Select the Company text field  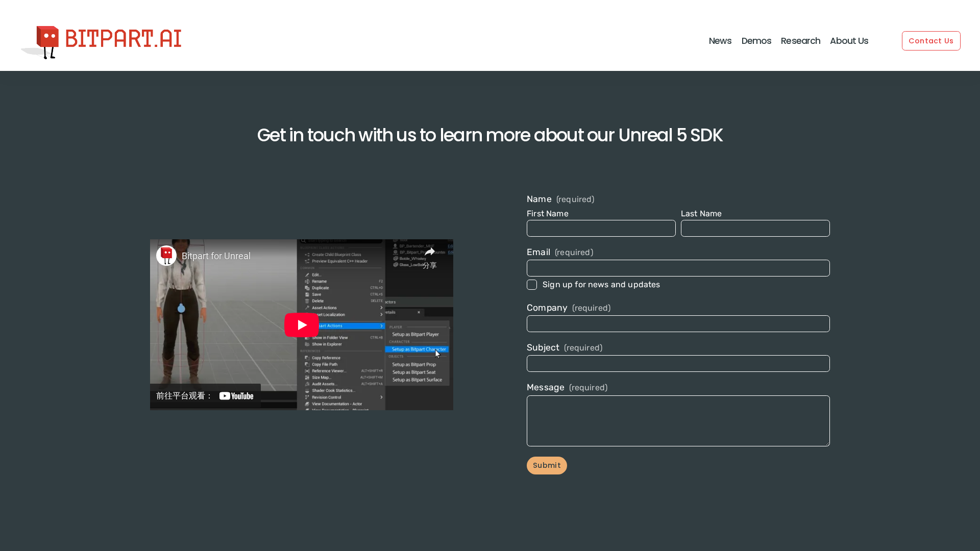pos(678,324)
